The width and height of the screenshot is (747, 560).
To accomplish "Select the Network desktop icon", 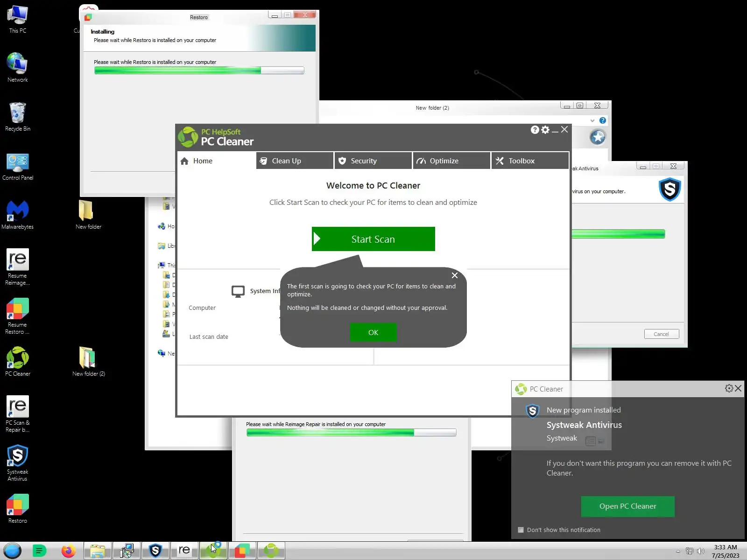I will tap(18, 68).
